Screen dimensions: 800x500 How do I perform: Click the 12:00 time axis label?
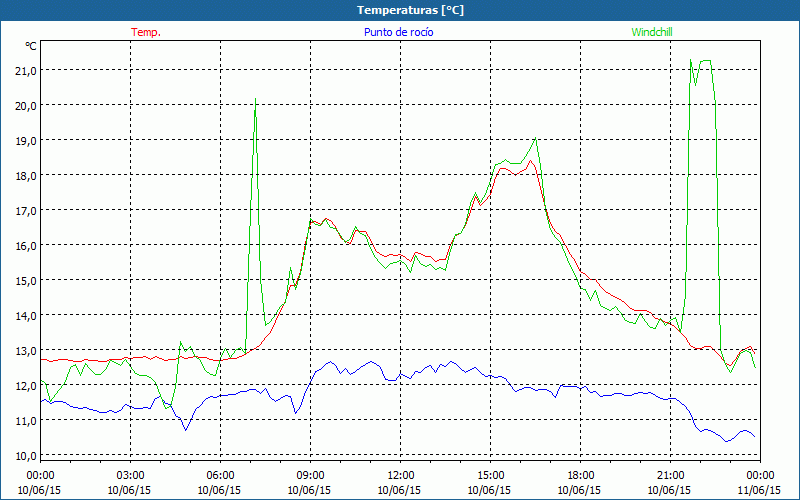401,476
